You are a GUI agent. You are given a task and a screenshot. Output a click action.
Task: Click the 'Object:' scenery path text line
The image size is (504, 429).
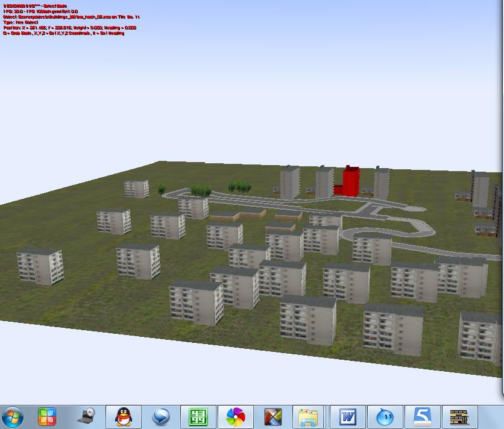pos(71,17)
